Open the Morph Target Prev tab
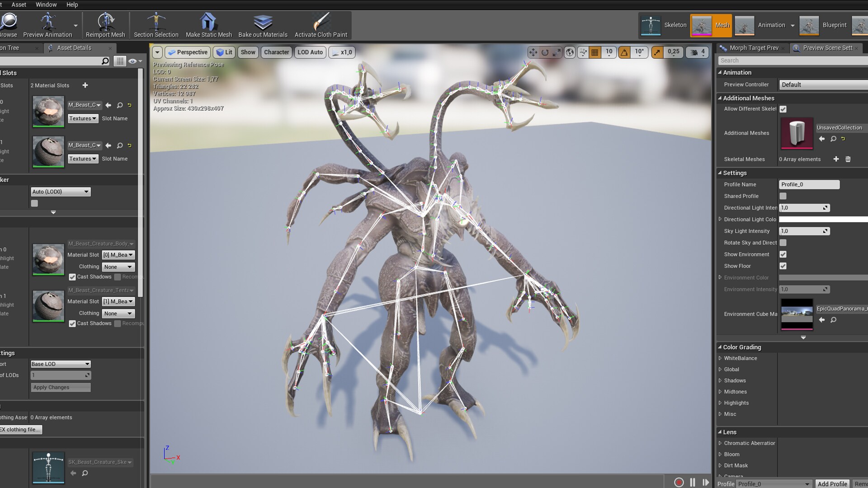 tap(754, 48)
